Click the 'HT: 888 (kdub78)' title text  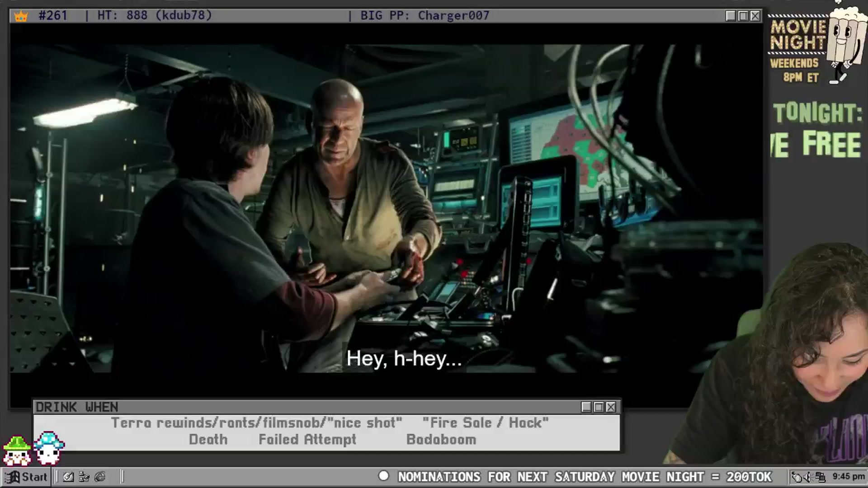(155, 16)
